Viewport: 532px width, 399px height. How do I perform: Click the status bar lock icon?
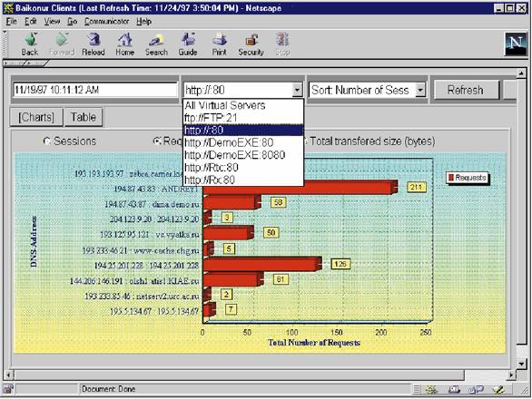[8, 389]
